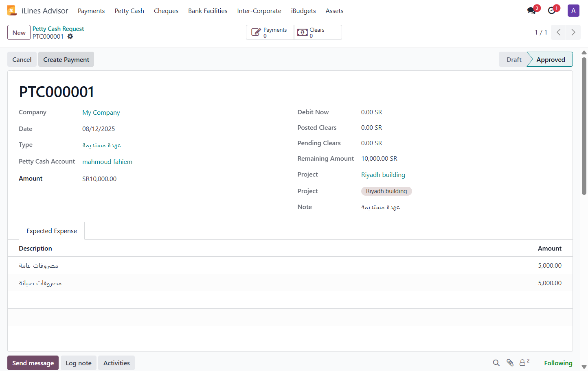Open the عهدة مستديمة type link
This screenshot has height=371, width=588.
point(101,145)
